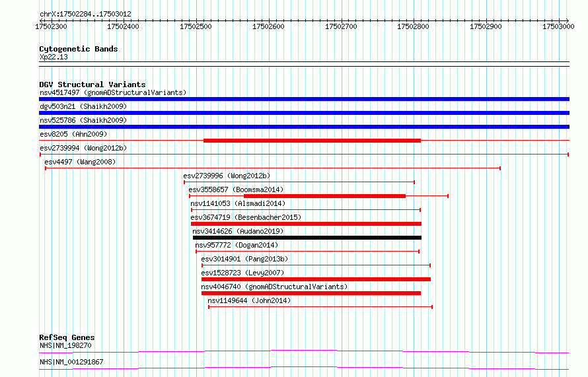Click the DGV Structural Variants heading

(92, 85)
